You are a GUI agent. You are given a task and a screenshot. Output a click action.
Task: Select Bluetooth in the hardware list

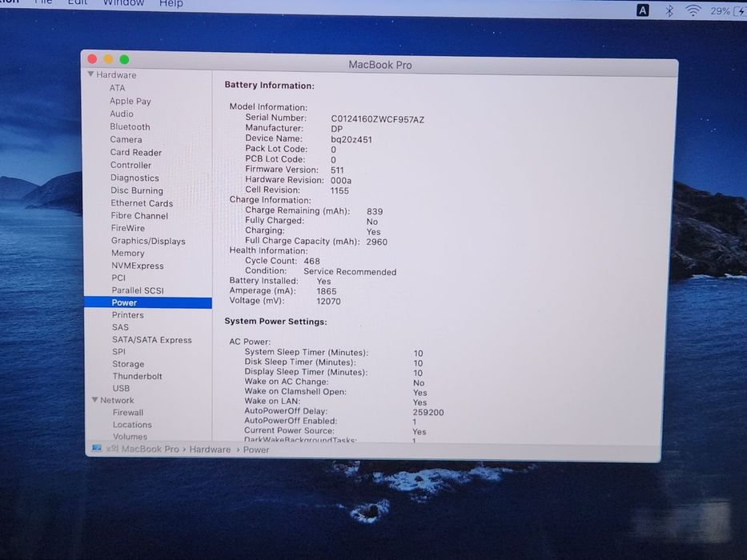130,126
